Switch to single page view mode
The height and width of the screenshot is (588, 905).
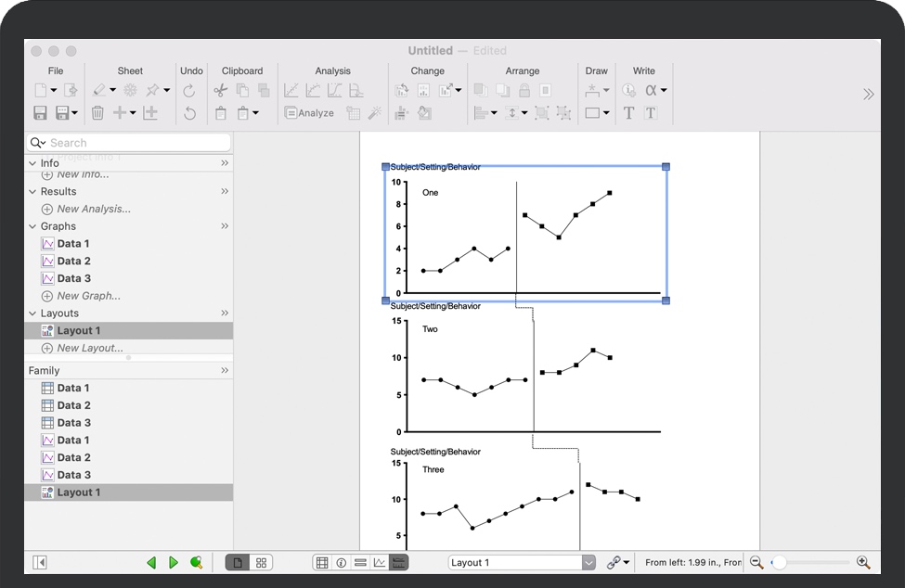(x=238, y=562)
